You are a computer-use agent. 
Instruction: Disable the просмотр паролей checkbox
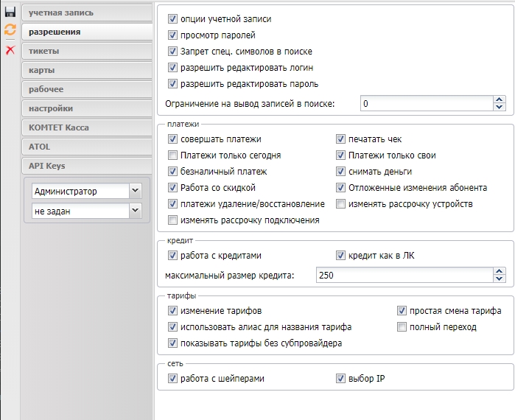point(173,35)
